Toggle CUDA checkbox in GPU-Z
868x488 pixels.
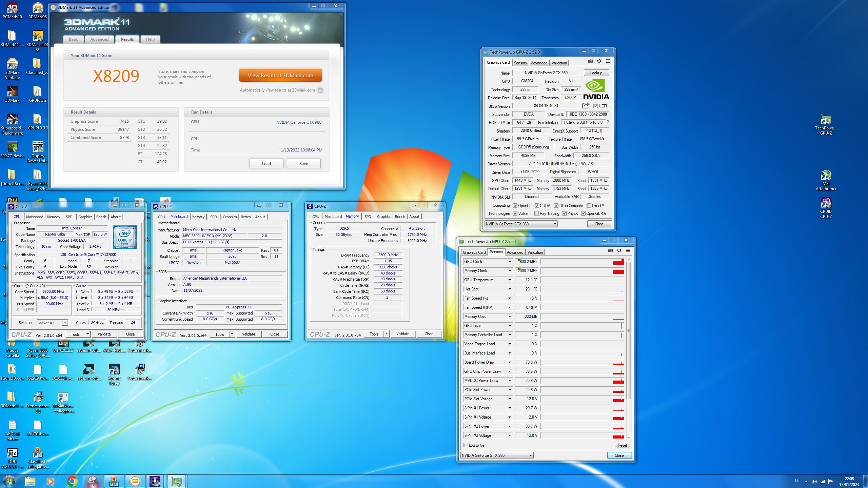pos(537,206)
